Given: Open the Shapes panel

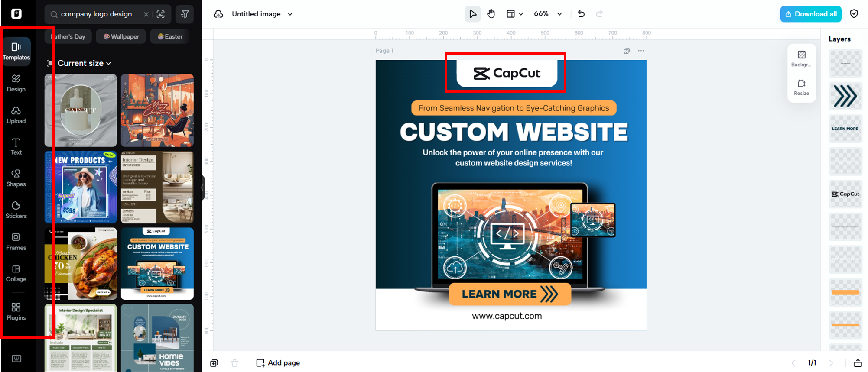Looking at the screenshot, I should (16, 178).
